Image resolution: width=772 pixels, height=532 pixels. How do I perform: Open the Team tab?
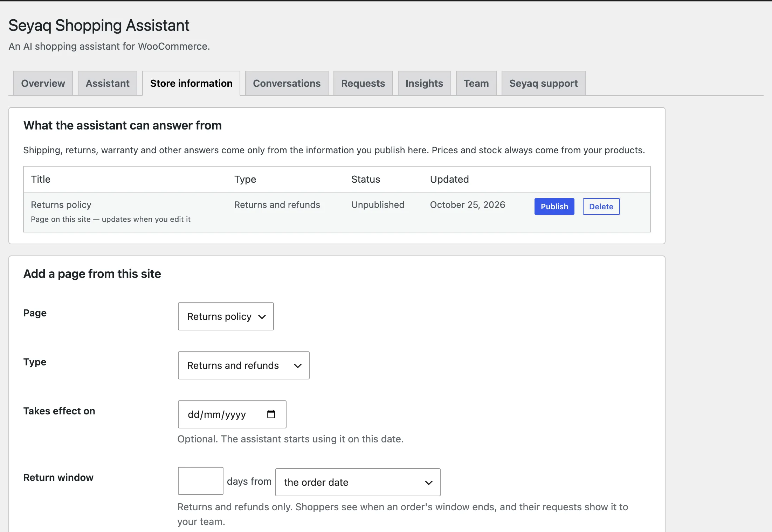click(476, 83)
